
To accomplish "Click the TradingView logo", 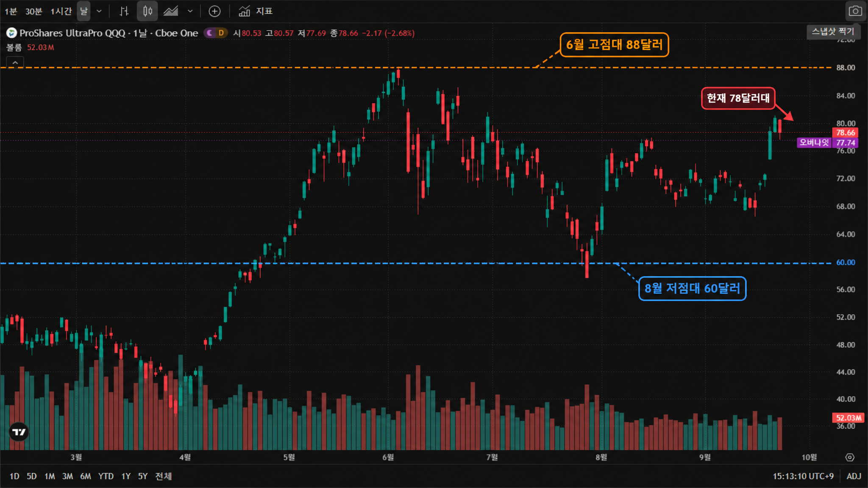I will (19, 432).
